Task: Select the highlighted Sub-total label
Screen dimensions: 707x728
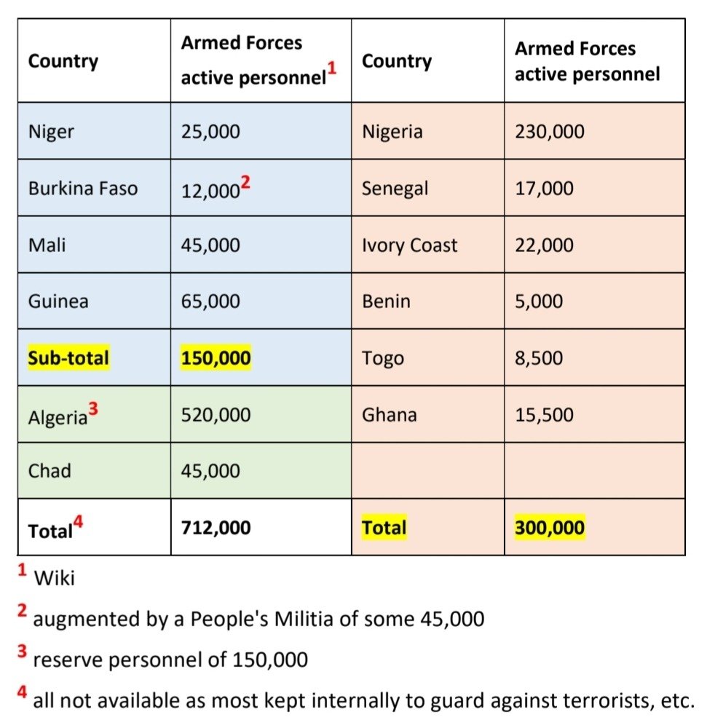Action: point(68,358)
